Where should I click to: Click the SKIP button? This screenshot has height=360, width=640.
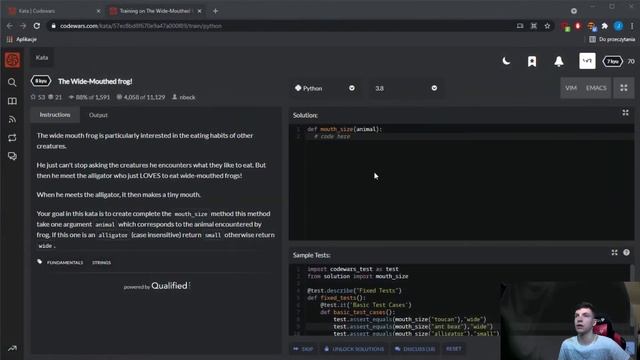[x=303, y=349]
